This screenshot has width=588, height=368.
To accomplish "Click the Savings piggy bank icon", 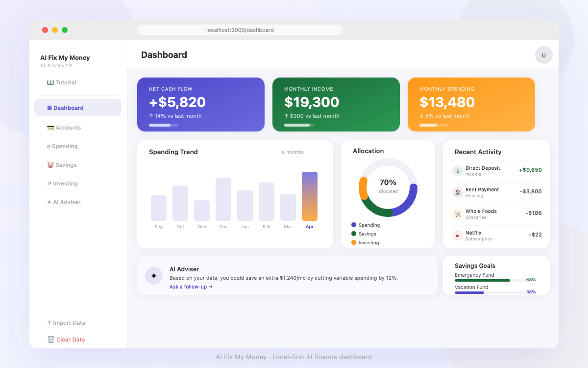I will point(50,165).
